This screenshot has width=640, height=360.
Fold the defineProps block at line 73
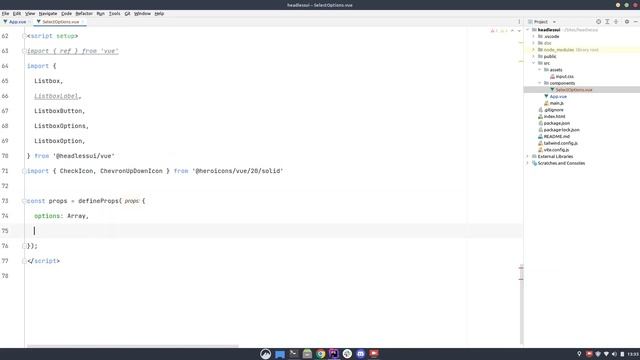click(x=24, y=201)
